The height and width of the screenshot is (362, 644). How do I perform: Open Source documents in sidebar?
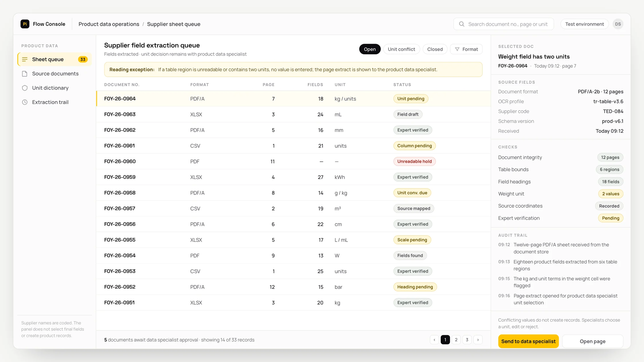pyautogui.click(x=55, y=74)
